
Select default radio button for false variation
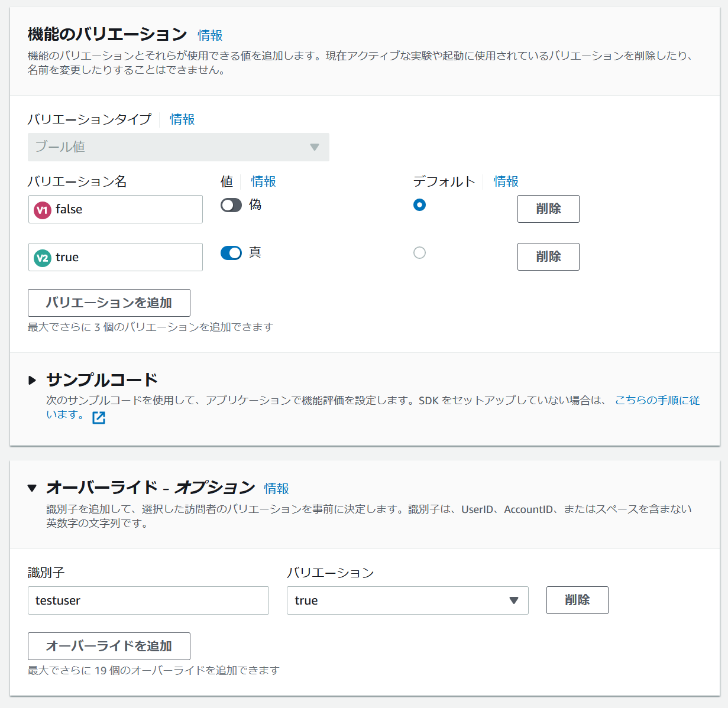[419, 205]
